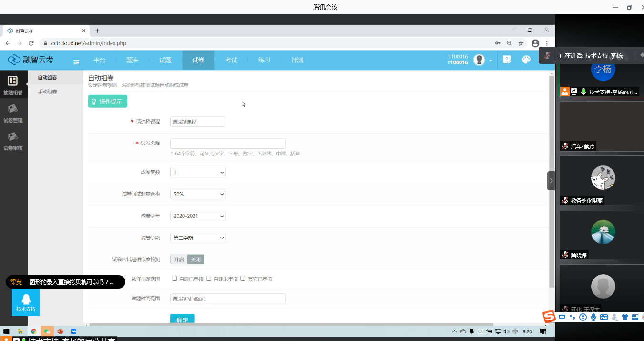Screen dimensions: 644x341
Task: Switch to the 题库 top menu
Action: [x=132, y=60]
